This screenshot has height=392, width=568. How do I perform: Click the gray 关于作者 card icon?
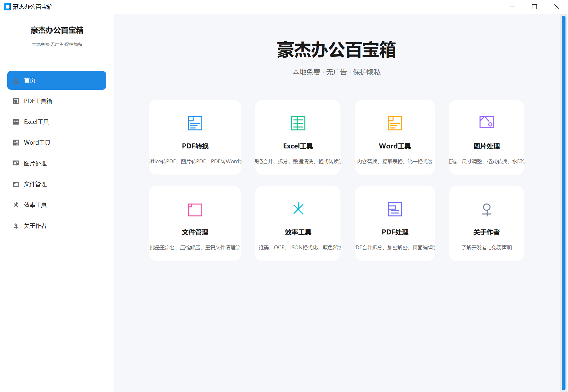pyautogui.click(x=487, y=210)
